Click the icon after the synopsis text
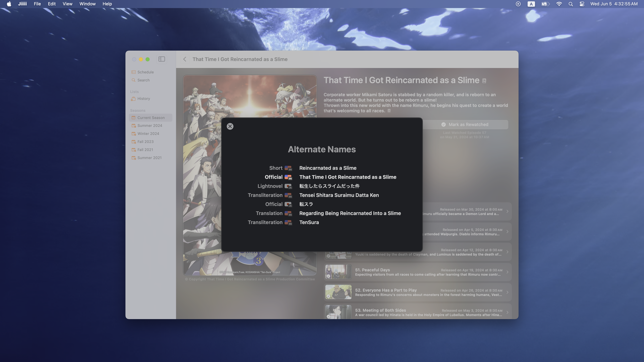The height and width of the screenshot is (362, 644). coord(389,111)
